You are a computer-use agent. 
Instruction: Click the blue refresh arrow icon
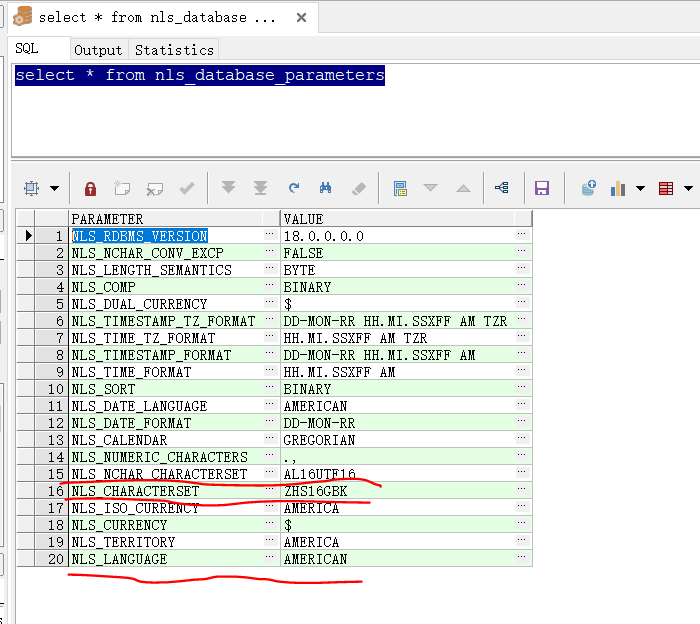(294, 187)
